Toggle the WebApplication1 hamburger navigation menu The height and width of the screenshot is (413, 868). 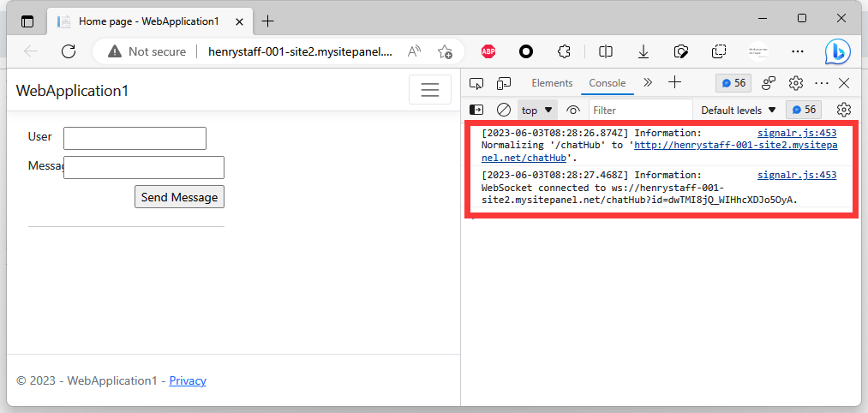tap(429, 90)
